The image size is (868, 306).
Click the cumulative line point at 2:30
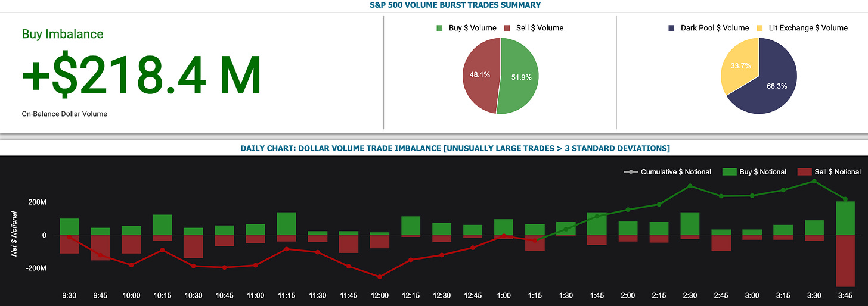point(690,186)
